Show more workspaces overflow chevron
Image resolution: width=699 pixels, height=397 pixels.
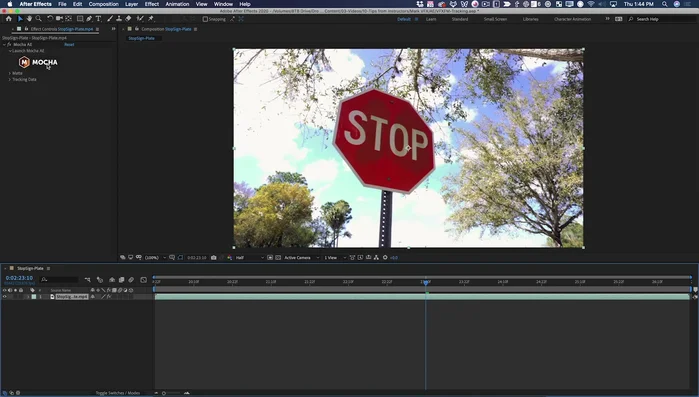(x=607, y=19)
